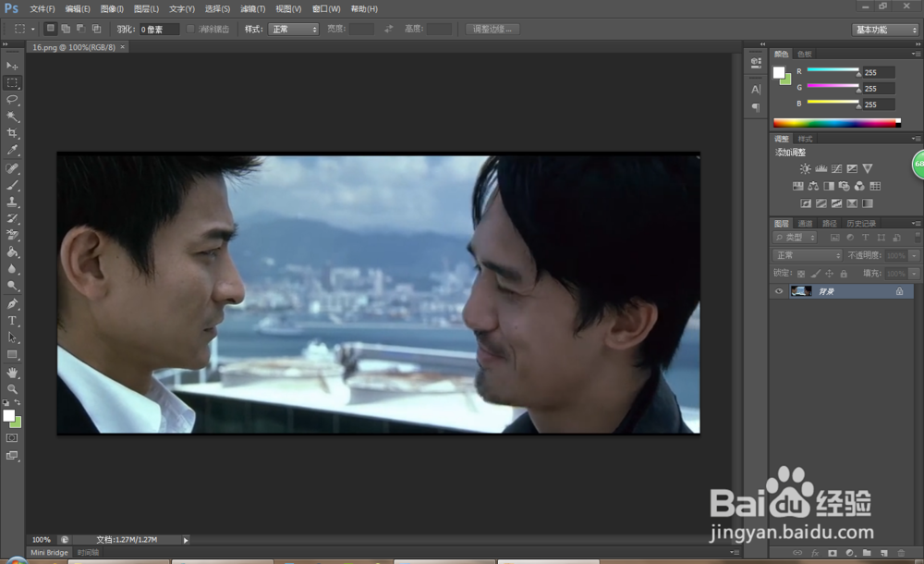
Task: Add a Vibrance adjustment
Action: tap(868, 168)
